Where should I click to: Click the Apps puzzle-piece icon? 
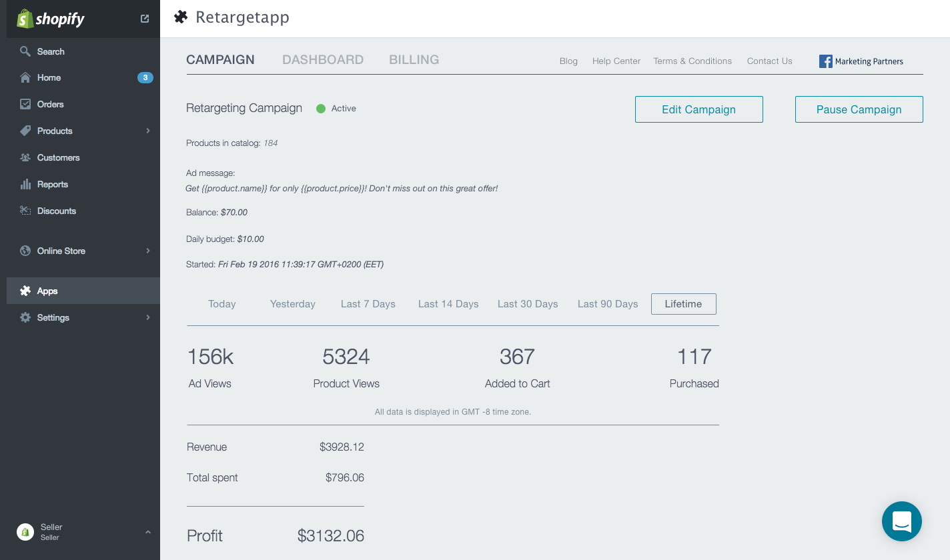25,291
